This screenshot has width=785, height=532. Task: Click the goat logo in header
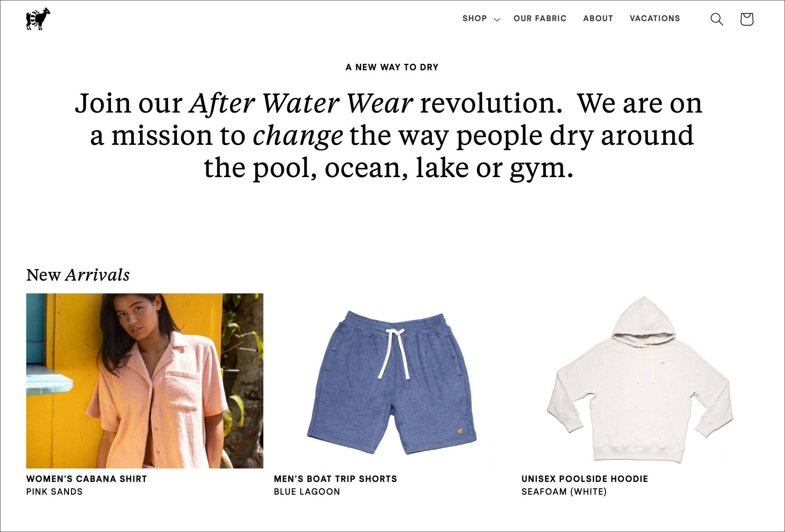click(x=38, y=19)
